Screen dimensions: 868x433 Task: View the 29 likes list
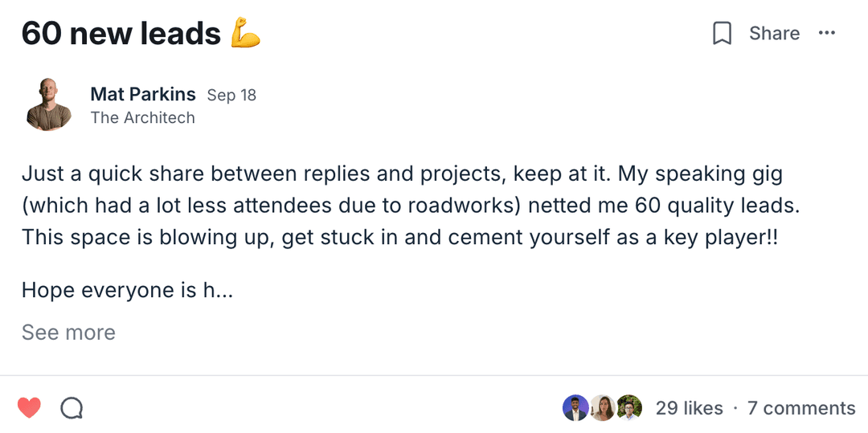[689, 408]
